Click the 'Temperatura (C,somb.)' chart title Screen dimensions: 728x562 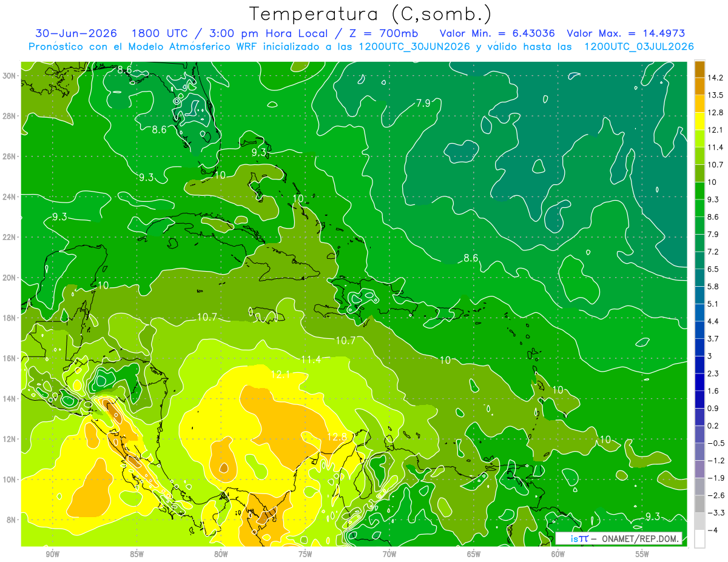point(371,14)
